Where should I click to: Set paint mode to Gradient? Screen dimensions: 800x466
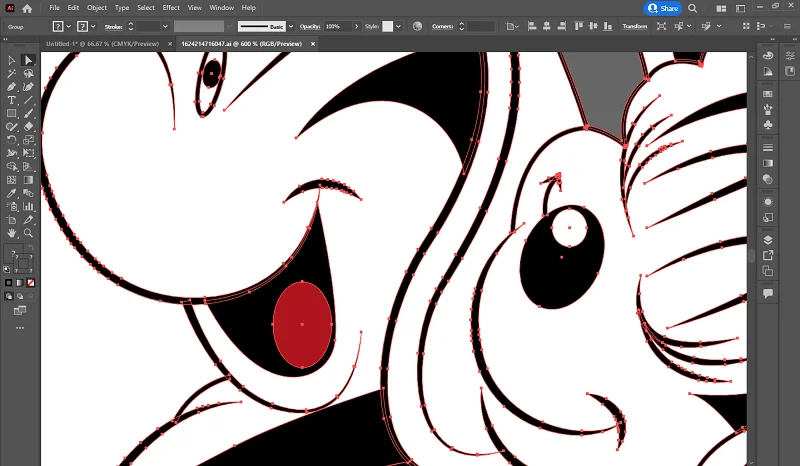[20, 283]
